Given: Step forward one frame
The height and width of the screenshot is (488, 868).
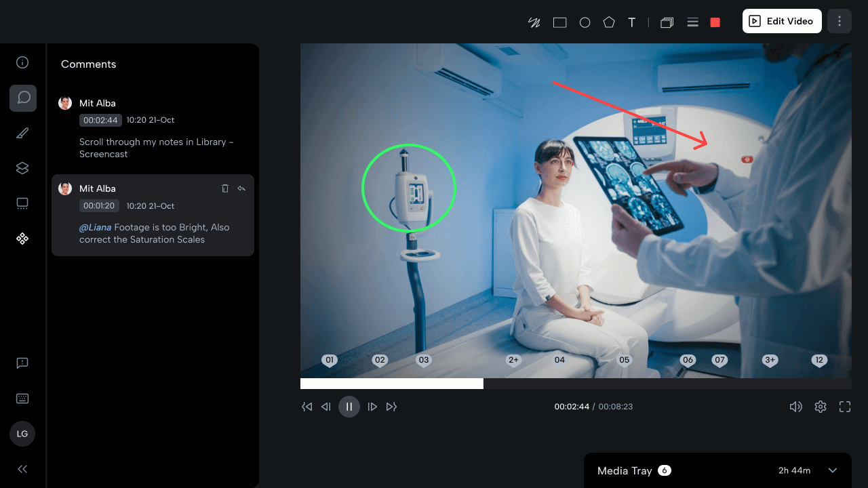Looking at the screenshot, I should 372,407.
